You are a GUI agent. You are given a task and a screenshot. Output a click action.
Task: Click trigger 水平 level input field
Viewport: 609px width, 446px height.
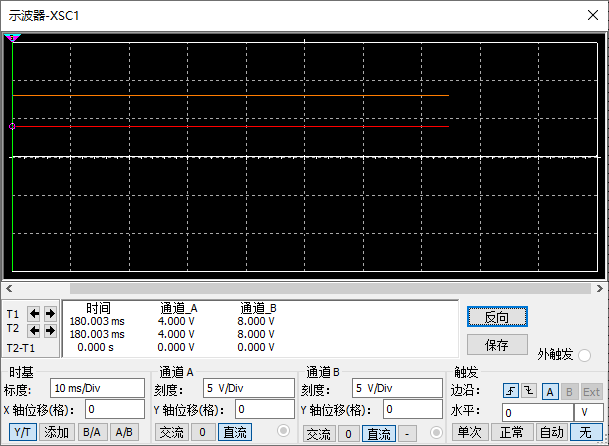[x=538, y=412]
